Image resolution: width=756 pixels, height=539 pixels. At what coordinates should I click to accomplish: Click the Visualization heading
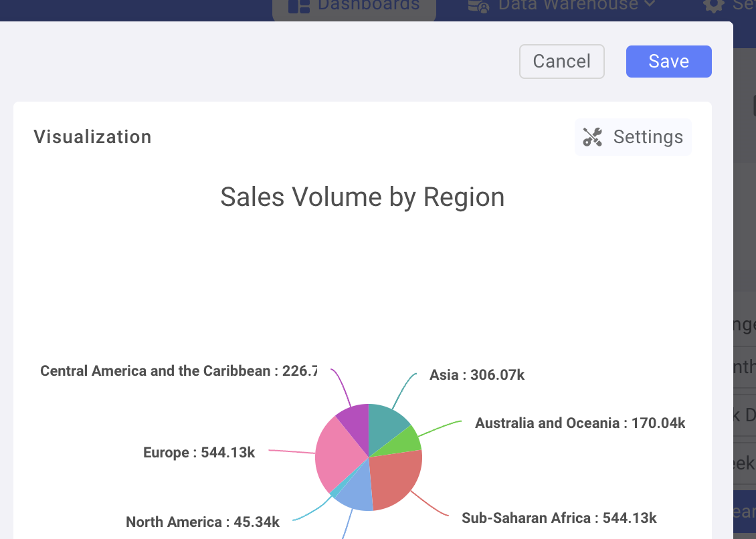click(92, 136)
